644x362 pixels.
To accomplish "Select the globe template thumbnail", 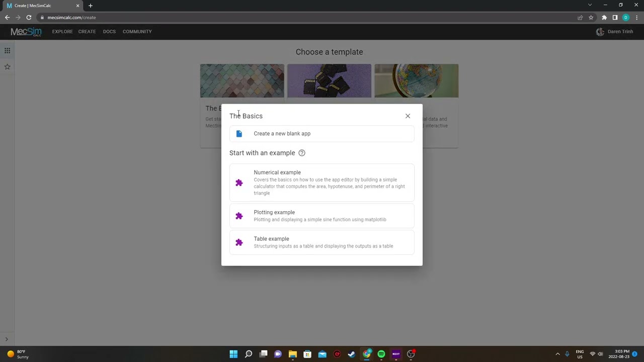I will 416,80.
